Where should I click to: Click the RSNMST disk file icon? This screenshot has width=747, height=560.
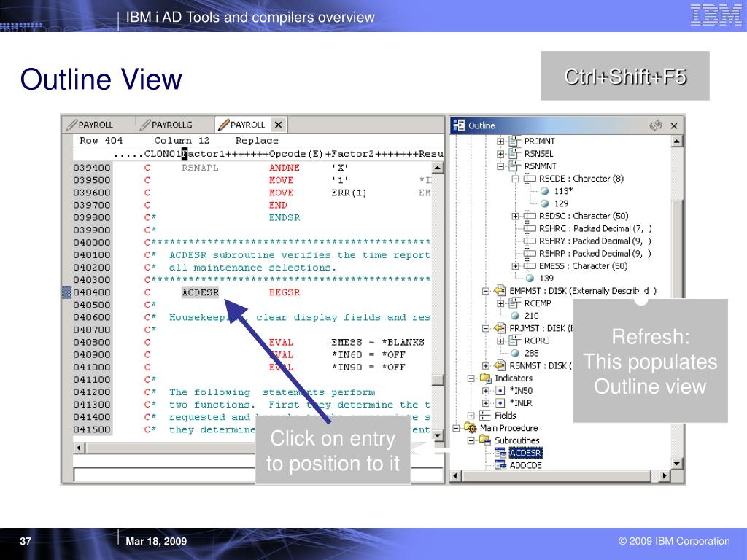tap(499, 365)
